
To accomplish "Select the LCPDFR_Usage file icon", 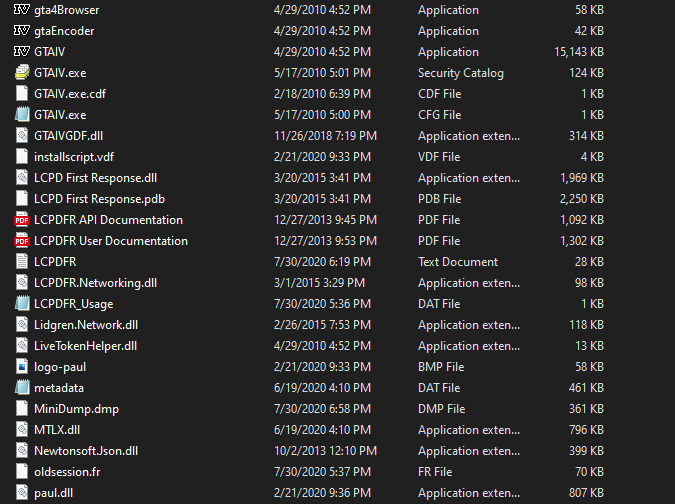I will coord(22,304).
